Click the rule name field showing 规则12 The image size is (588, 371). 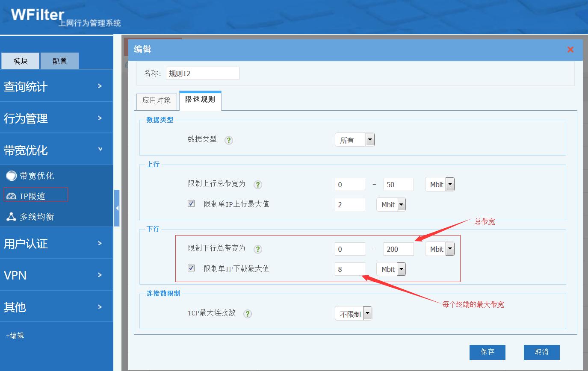coord(202,73)
